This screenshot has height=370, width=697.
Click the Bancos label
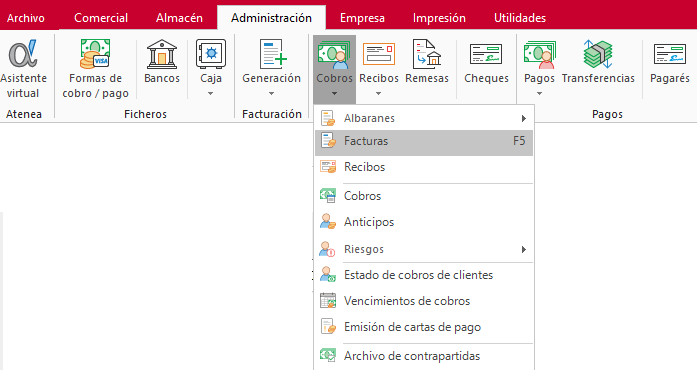[162, 78]
